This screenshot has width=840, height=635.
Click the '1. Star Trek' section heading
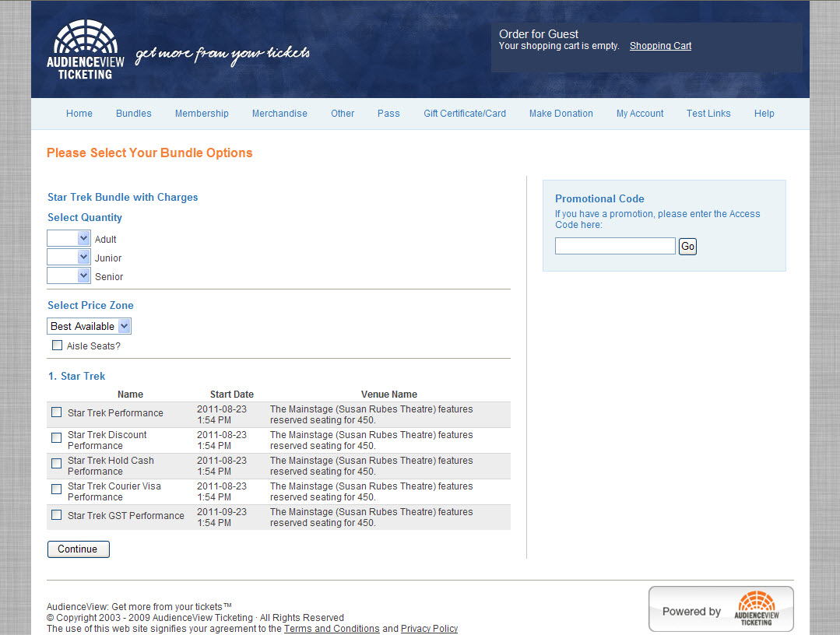tap(76, 376)
